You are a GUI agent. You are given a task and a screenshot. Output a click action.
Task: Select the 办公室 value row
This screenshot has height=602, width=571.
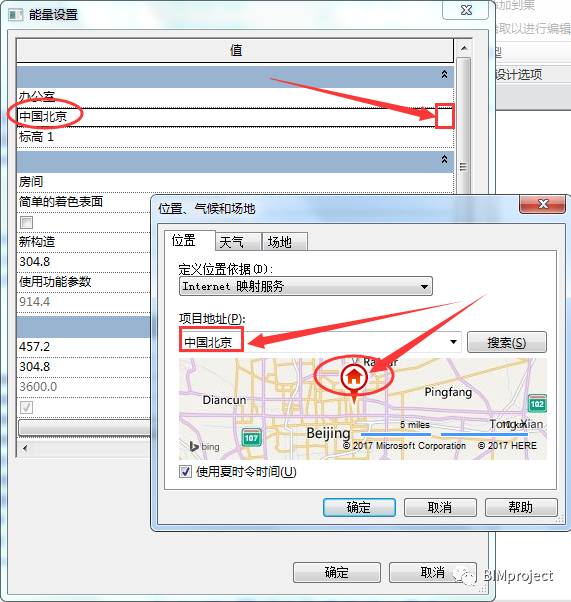(235, 97)
